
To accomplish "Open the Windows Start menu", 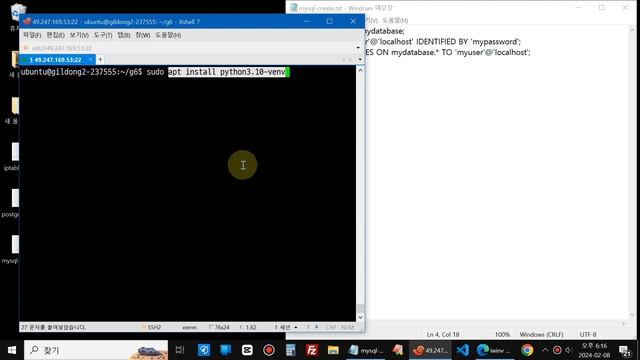I will tap(12, 350).
